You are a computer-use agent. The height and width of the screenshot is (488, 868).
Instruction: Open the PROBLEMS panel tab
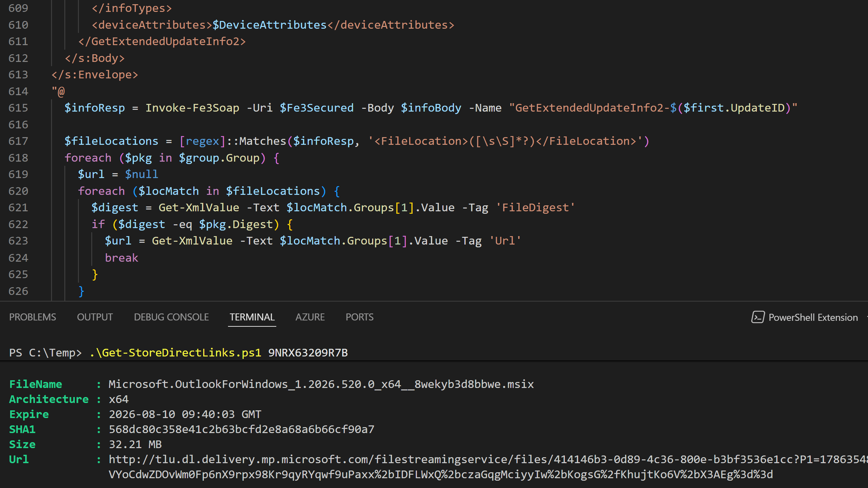[x=33, y=317]
